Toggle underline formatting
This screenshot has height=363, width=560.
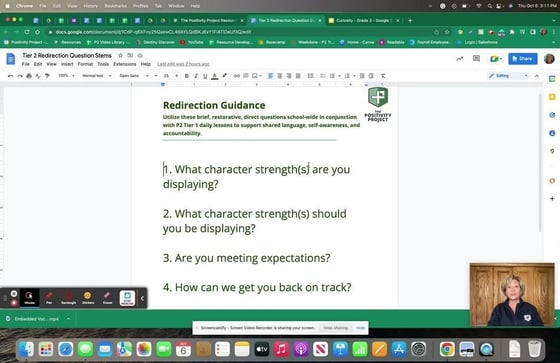pyautogui.click(x=205, y=76)
